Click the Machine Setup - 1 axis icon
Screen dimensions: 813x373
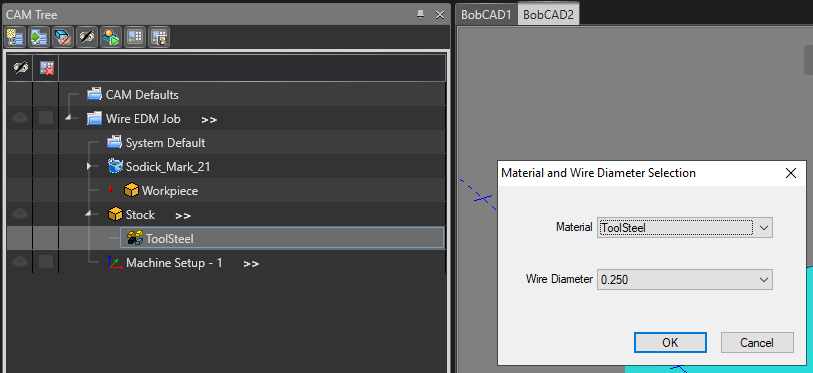(x=115, y=262)
